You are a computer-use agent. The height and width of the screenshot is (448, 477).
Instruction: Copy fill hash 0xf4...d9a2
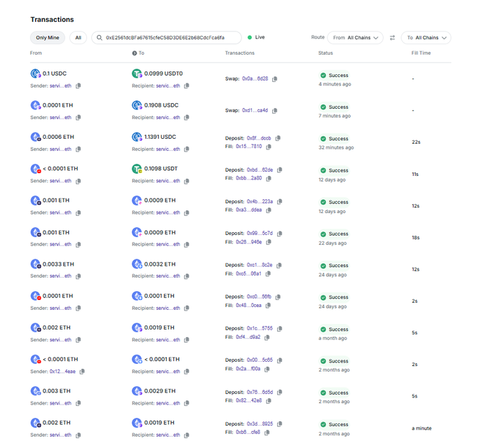[267, 337]
